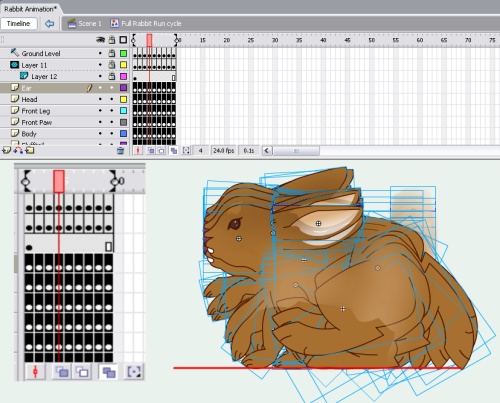Screen dimensions: 500x403
Task: Select the Head layer name
Action: 29,100
